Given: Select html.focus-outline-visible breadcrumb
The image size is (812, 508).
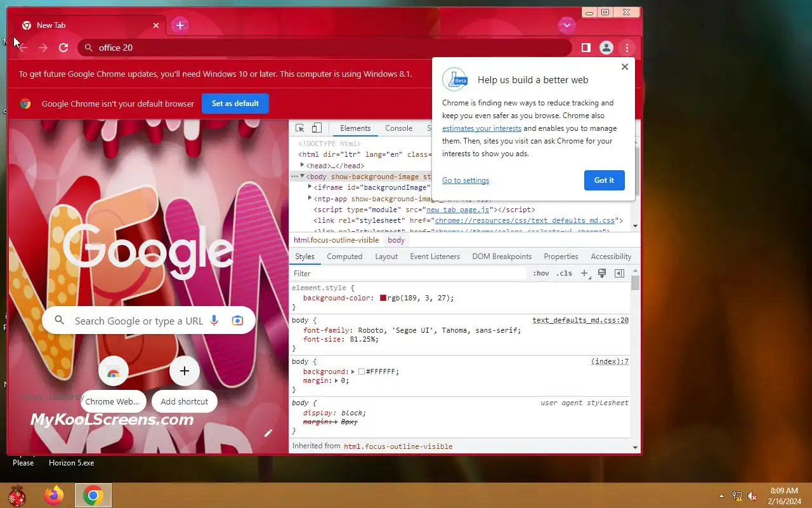Looking at the screenshot, I should tap(336, 240).
